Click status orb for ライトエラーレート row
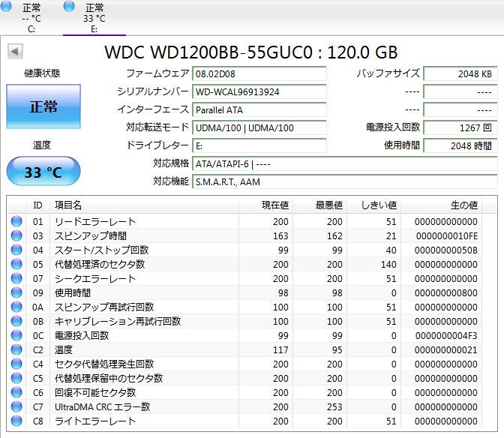Viewport: 504px width, 438px height. pyautogui.click(x=16, y=421)
